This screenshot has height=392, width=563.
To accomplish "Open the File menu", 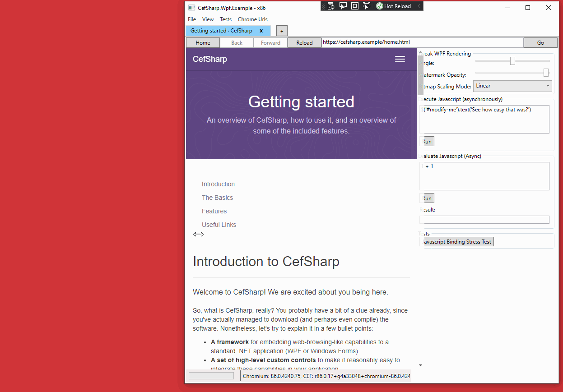I will (191, 19).
